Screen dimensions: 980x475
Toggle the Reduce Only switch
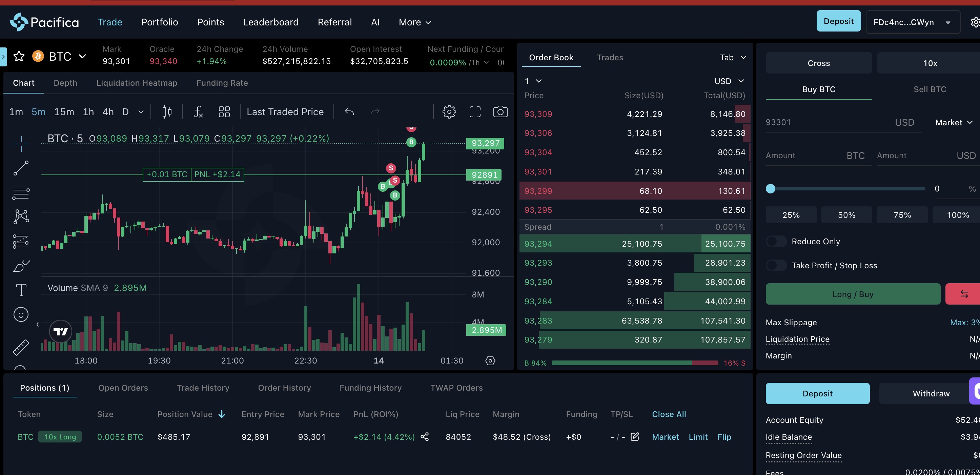click(x=776, y=242)
